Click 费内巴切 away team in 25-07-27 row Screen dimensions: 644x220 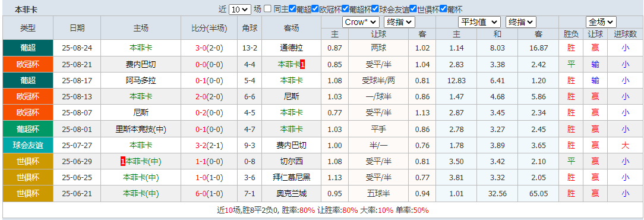[291, 145]
